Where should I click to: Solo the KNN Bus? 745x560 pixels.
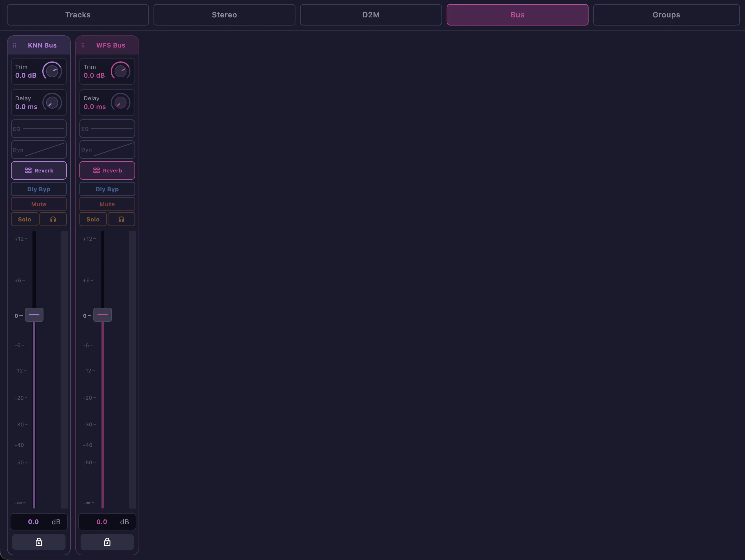[25, 219]
